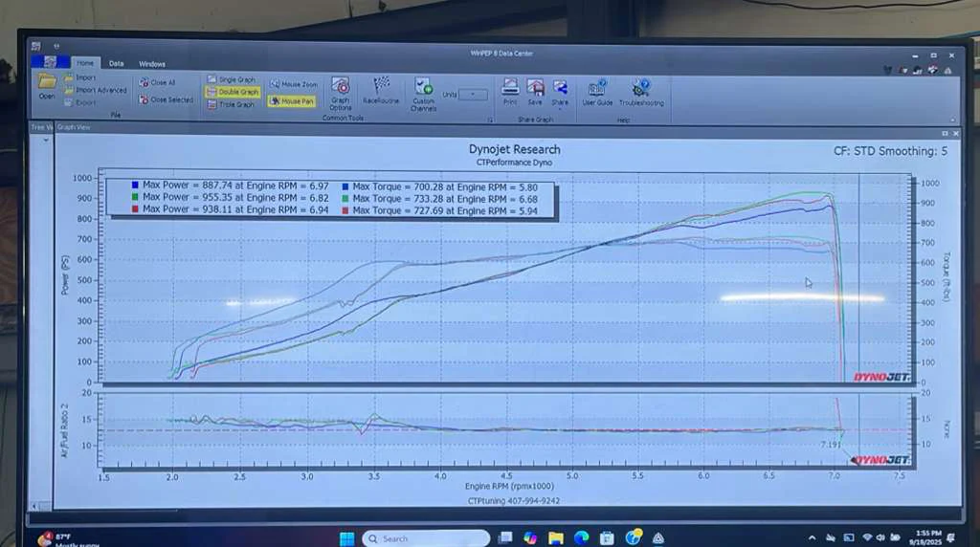The image size is (980, 547).
Task: Open the User Guide
Action: 597,92
